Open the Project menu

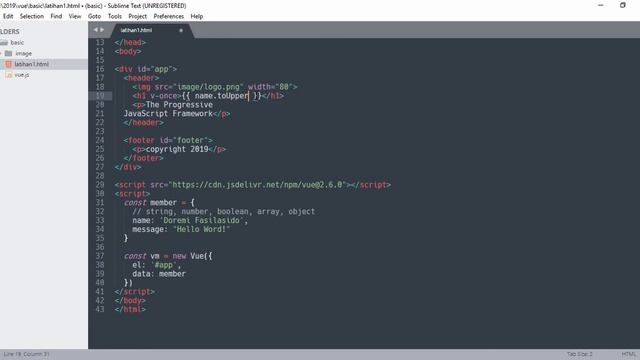coord(138,16)
